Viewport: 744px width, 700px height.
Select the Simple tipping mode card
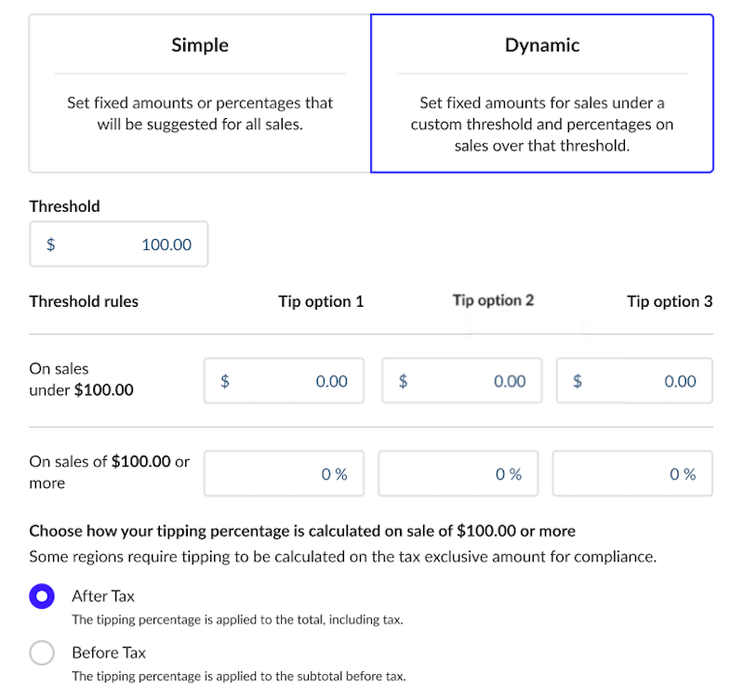[200, 93]
